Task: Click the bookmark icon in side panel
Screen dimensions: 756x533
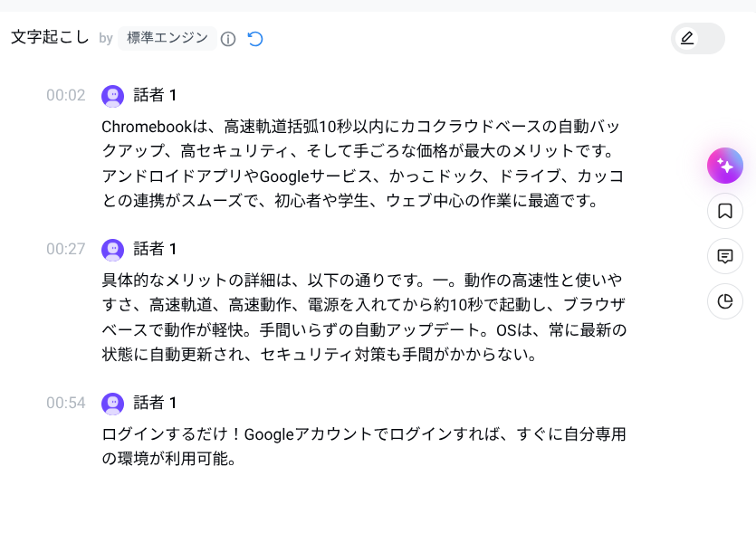Action: tap(724, 211)
